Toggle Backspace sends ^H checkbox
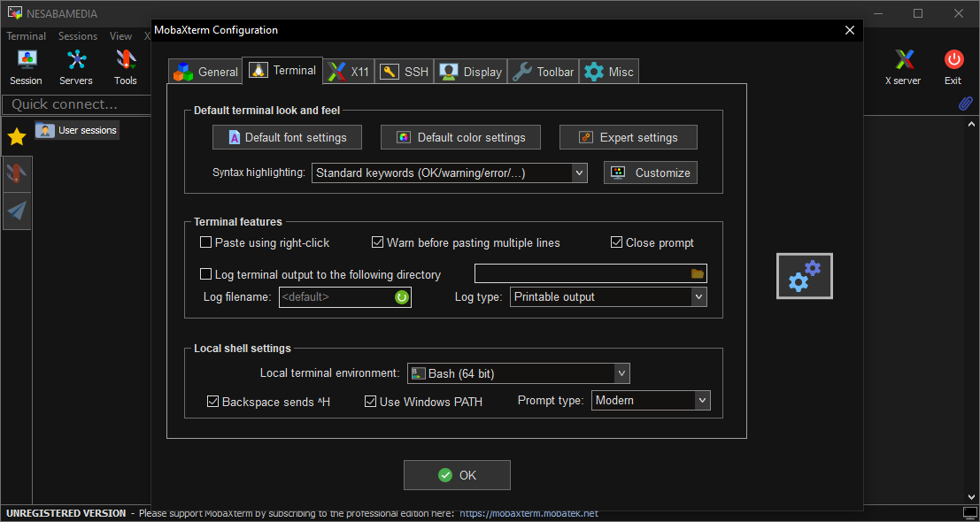This screenshot has width=980, height=522. (x=212, y=402)
